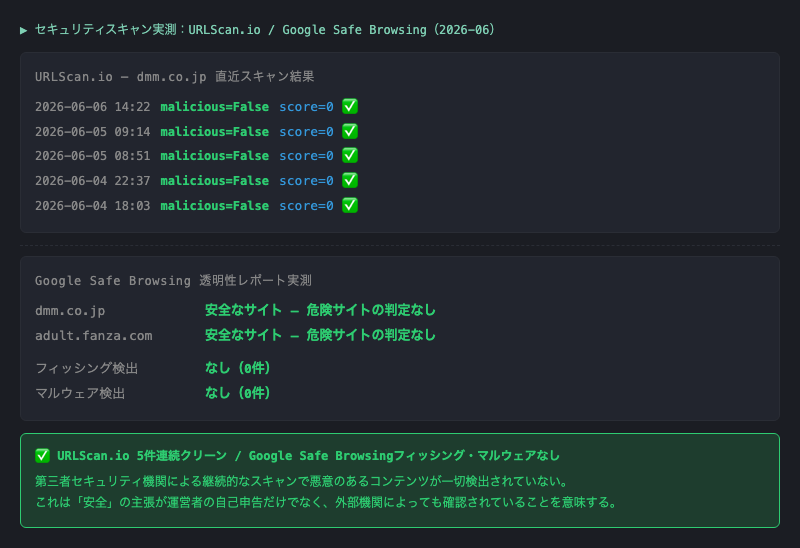This screenshot has width=800, height=548.
Task: Select timestamp 2026-06-05 09:14
Action: pos(92,132)
